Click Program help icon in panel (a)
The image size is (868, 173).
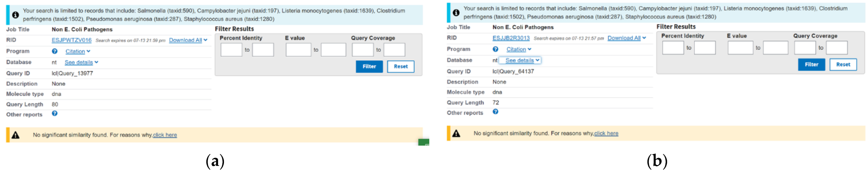click(55, 51)
